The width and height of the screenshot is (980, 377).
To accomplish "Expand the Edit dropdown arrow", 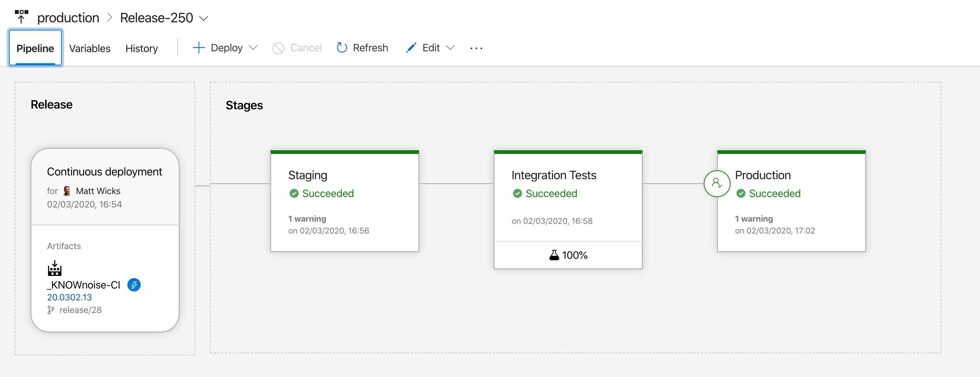I will (x=451, y=48).
